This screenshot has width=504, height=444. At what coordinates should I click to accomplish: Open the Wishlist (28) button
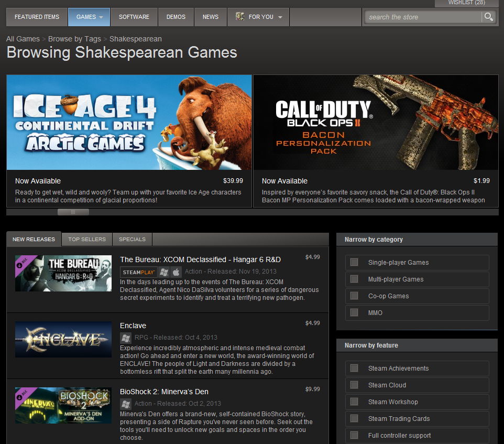(466, 3)
